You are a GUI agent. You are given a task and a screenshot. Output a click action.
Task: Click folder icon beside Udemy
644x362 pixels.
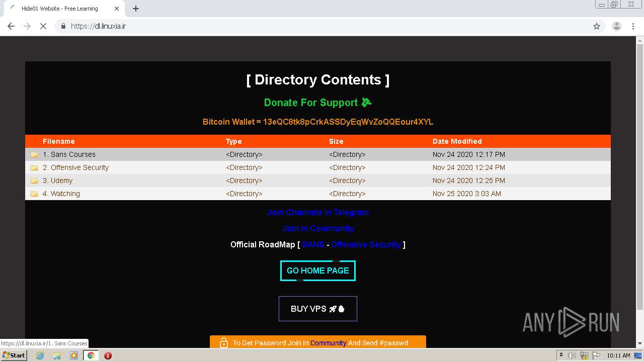click(34, 180)
